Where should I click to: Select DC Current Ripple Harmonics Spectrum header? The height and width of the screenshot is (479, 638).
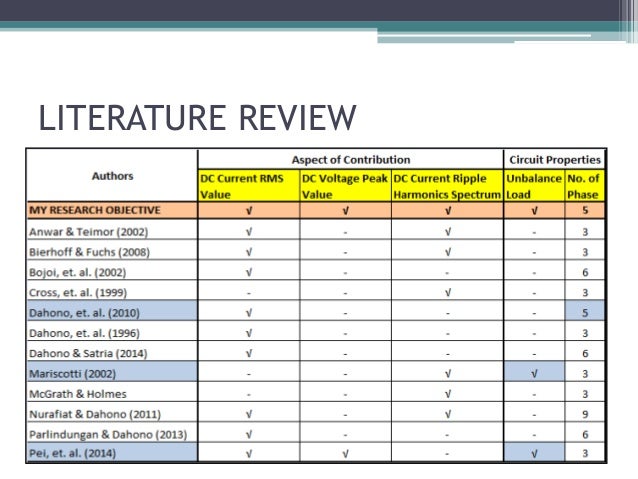tap(447, 186)
